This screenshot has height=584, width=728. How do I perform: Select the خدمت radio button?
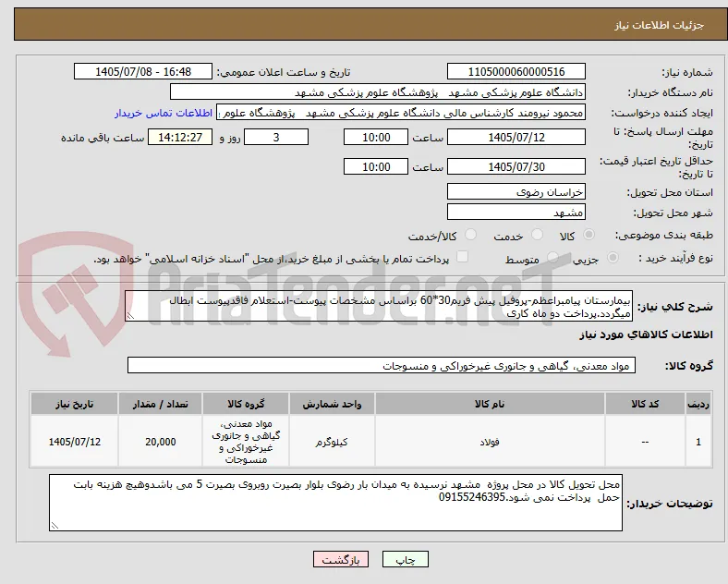point(537,235)
